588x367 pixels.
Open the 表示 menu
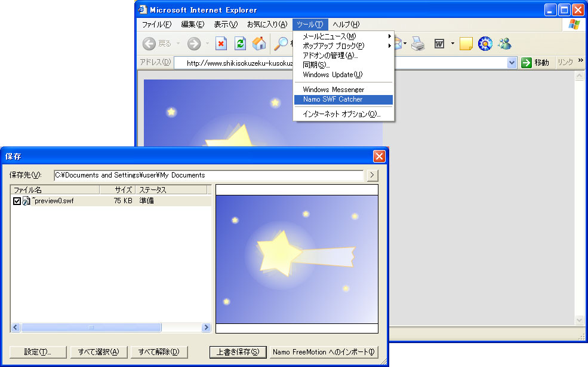tap(226, 25)
